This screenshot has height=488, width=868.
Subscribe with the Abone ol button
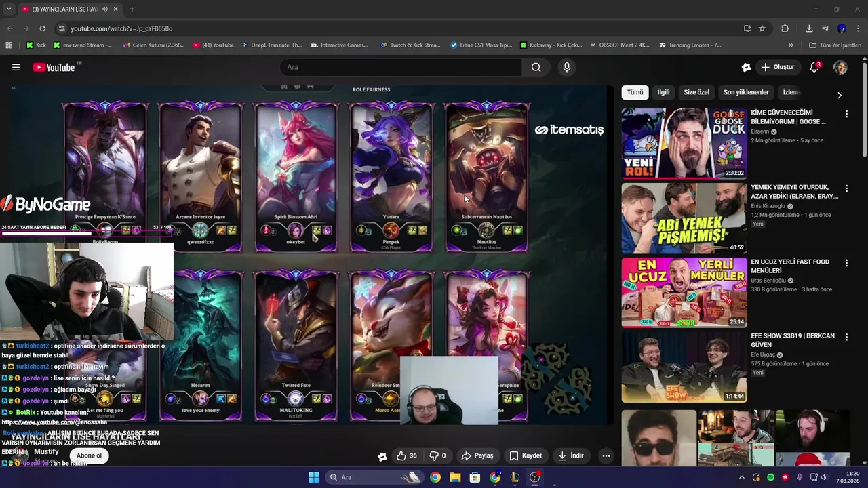tap(89, 455)
